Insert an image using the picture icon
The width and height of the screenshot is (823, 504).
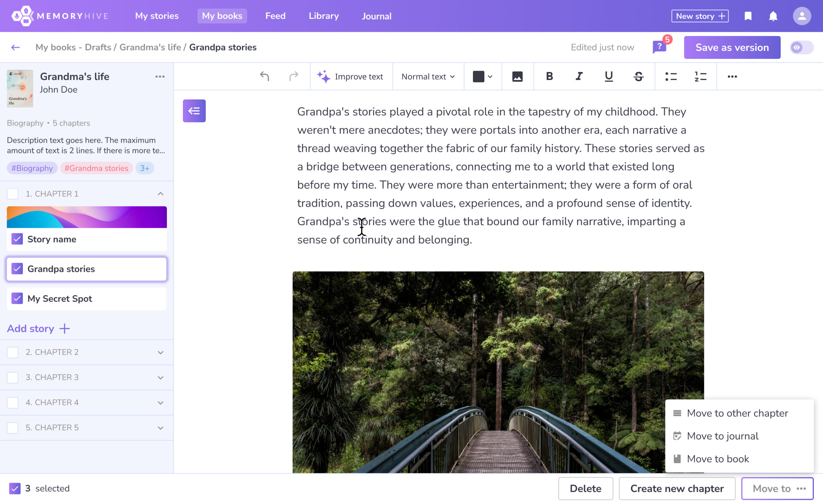tap(517, 76)
